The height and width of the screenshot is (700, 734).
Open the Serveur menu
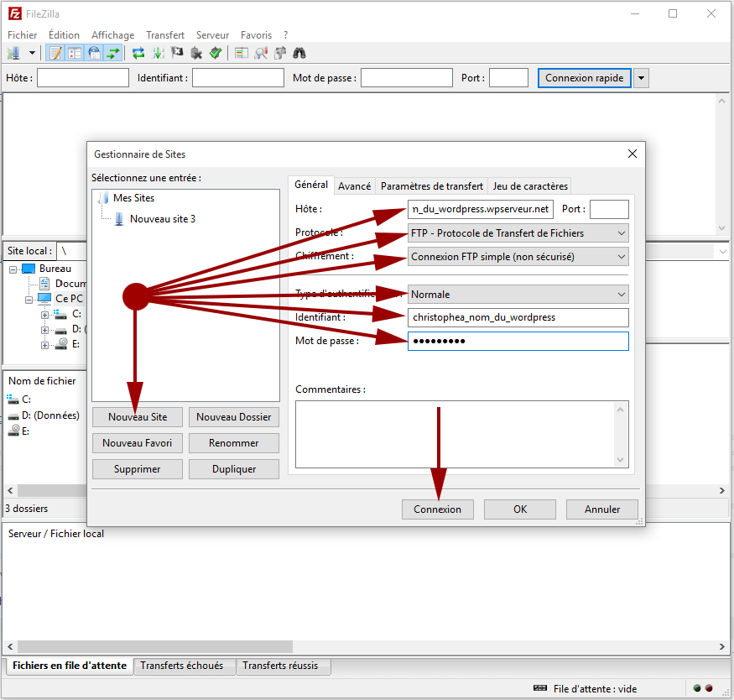212,35
